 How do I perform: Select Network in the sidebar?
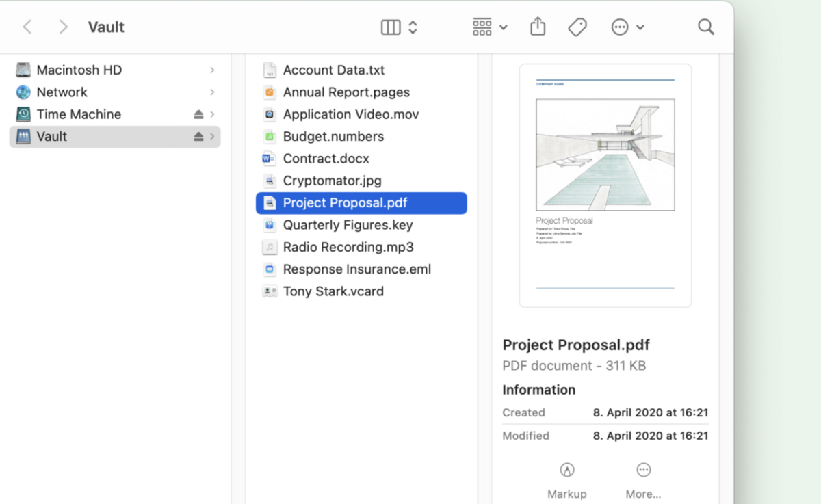[x=62, y=92]
